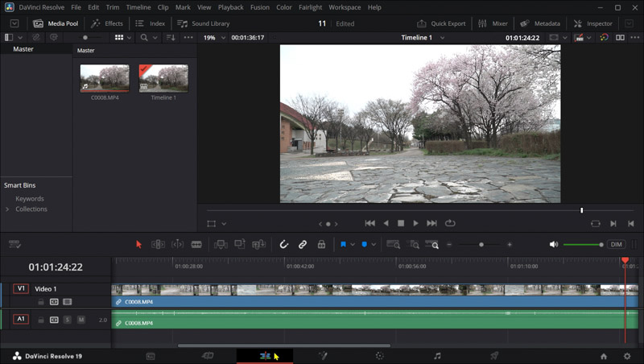Adjust the timeline zoom slider
Screen dimensions: 644x364
[x=481, y=245]
